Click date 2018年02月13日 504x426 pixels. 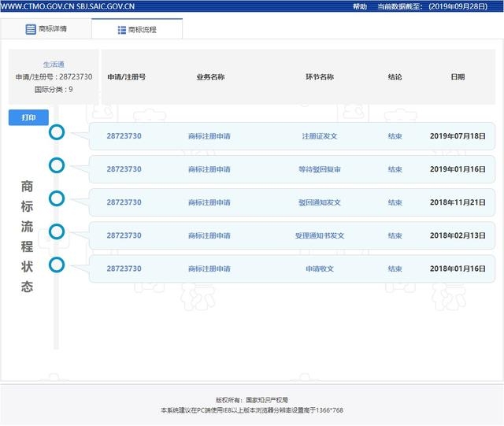(x=458, y=235)
